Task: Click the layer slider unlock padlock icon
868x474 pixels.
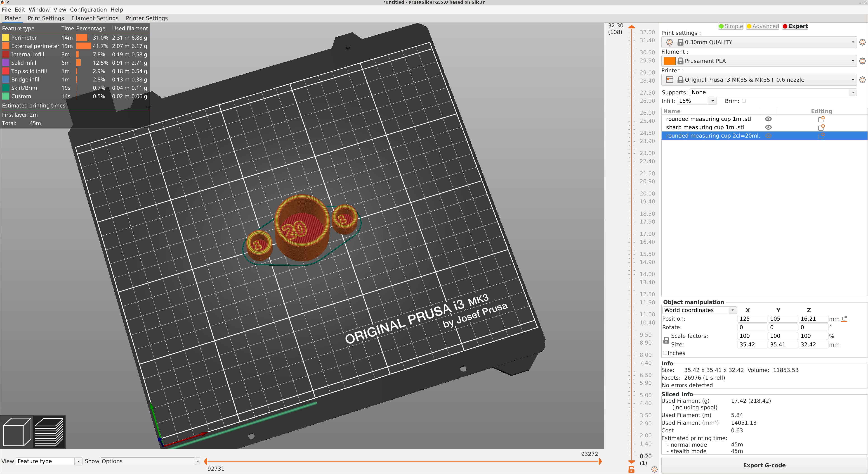Action: (632, 469)
